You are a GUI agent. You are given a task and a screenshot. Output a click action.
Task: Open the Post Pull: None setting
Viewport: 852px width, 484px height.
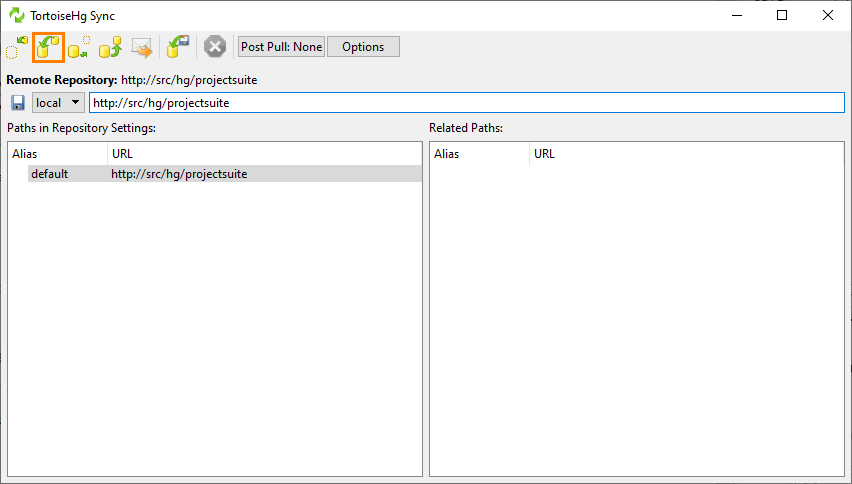[x=281, y=47]
